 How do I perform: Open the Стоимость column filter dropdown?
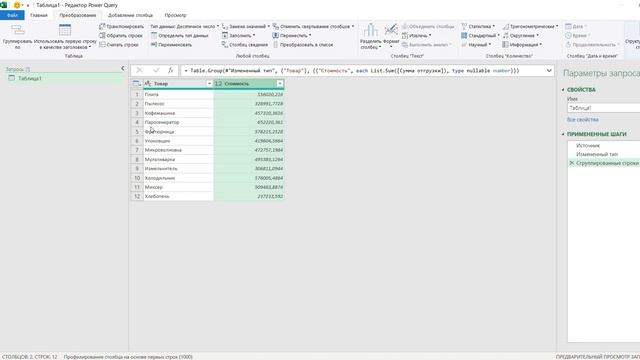(x=280, y=84)
